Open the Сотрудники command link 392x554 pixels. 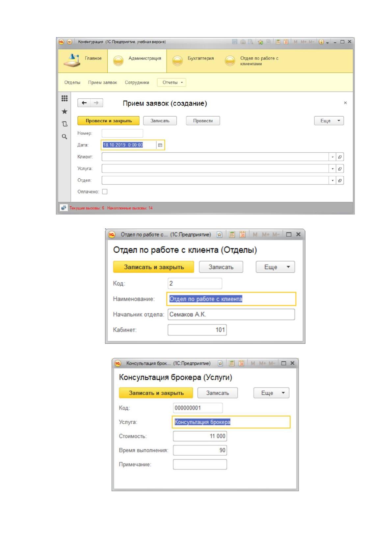tap(137, 83)
